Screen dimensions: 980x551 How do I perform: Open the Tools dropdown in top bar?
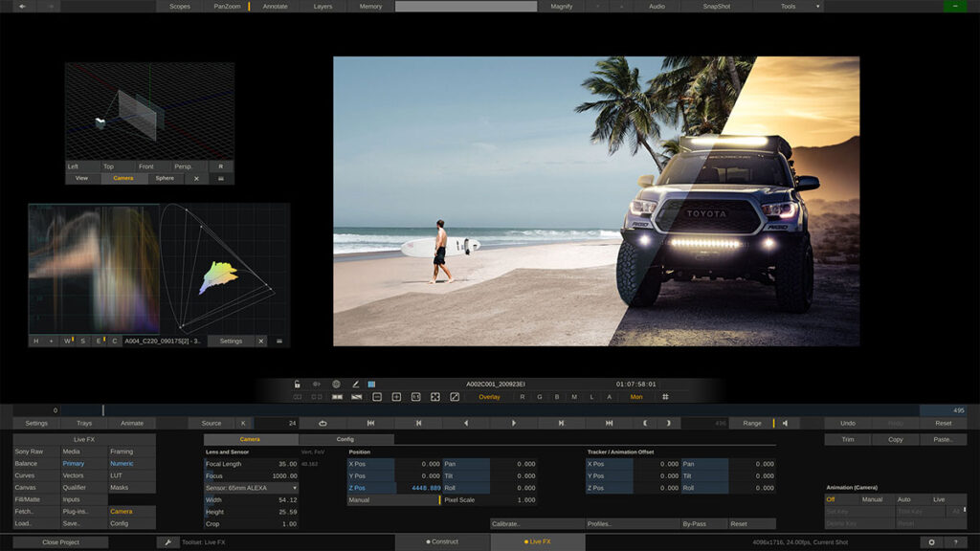790,7
